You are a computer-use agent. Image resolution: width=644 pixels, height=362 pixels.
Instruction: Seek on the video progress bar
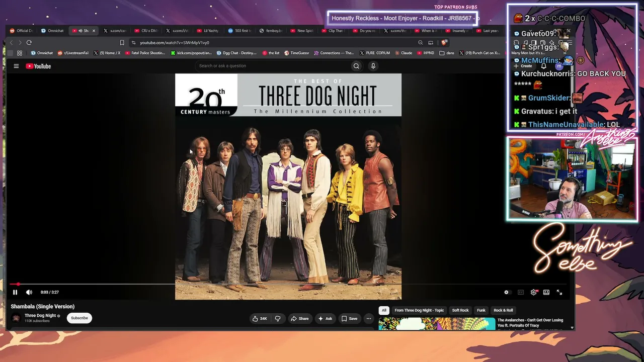point(288,284)
